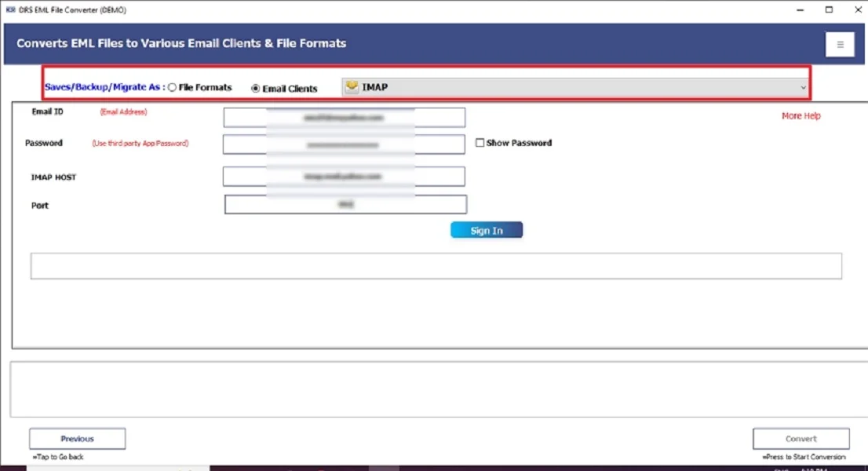Click the Windows taskbar at screen bottom
Screen dimensions: 868x471
434,468
